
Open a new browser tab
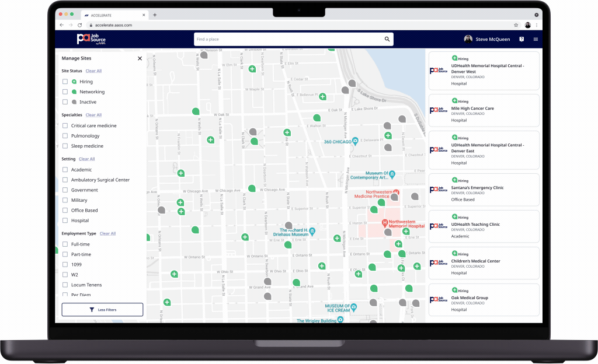click(155, 15)
